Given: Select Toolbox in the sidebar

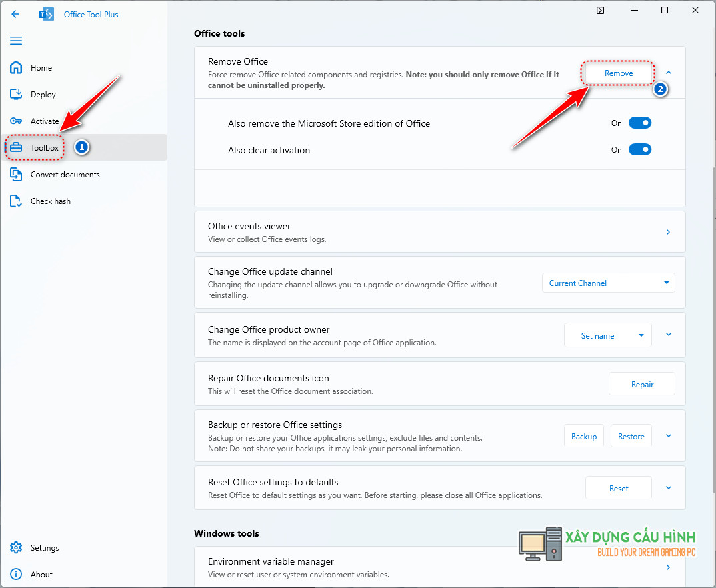Looking at the screenshot, I should coord(45,147).
